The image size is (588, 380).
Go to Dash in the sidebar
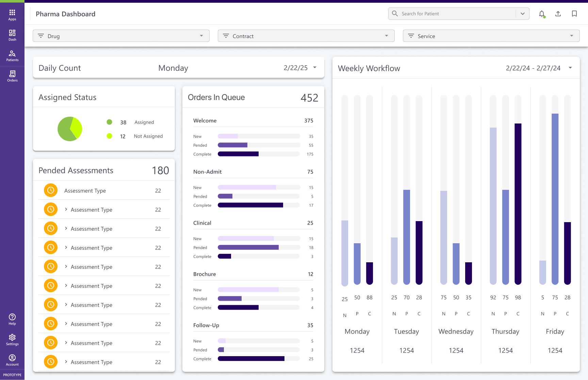tap(12, 35)
